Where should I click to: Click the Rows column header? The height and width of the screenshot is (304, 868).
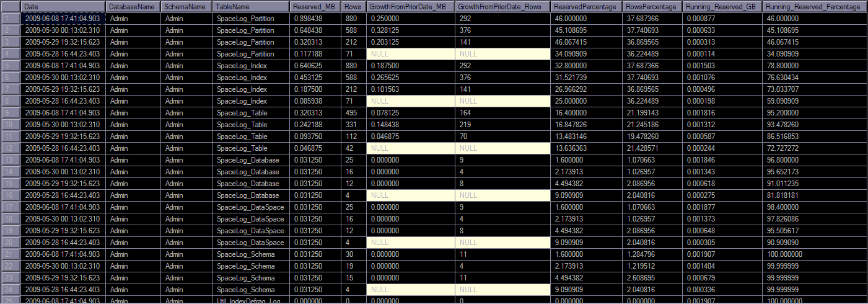click(353, 6)
